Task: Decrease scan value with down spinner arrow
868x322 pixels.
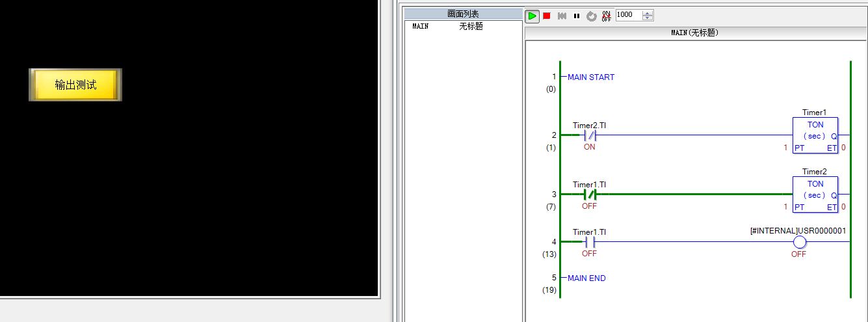Action: pyautogui.click(x=648, y=18)
